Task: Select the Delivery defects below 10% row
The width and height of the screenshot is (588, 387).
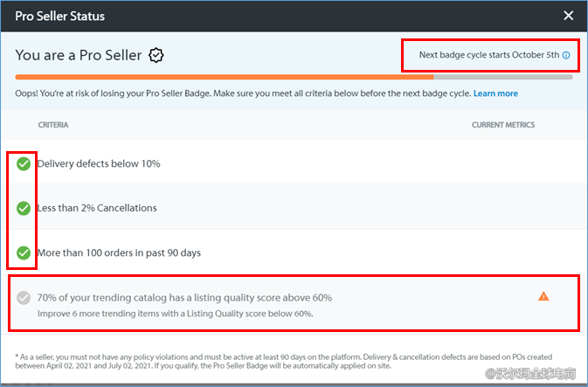Action: (x=99, y=163)
